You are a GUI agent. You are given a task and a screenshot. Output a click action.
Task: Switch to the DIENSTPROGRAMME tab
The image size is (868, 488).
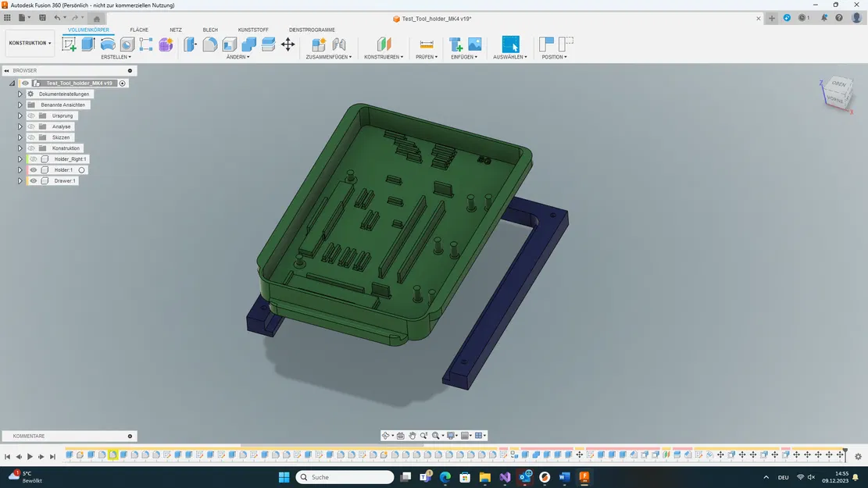click(x=312, y=30)
